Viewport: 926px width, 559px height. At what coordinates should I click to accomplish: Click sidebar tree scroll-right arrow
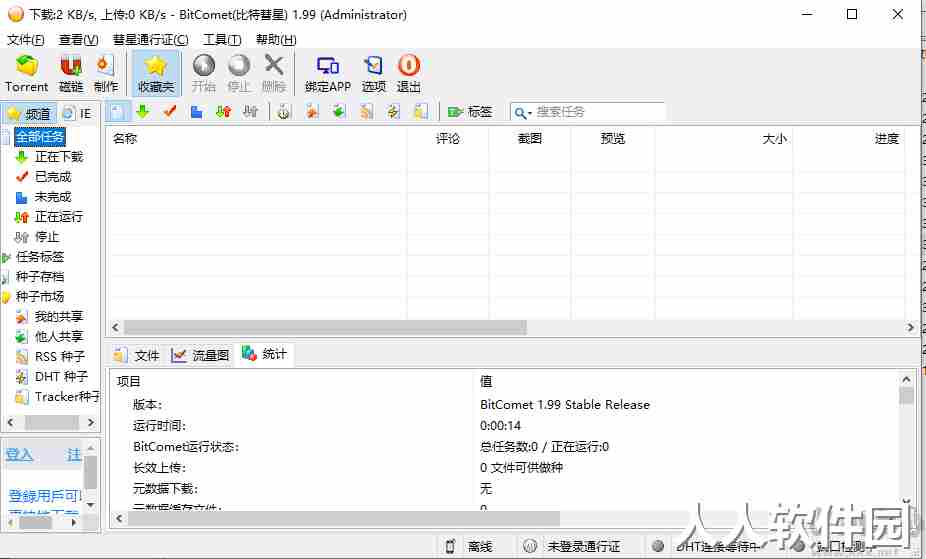point(90,423)
